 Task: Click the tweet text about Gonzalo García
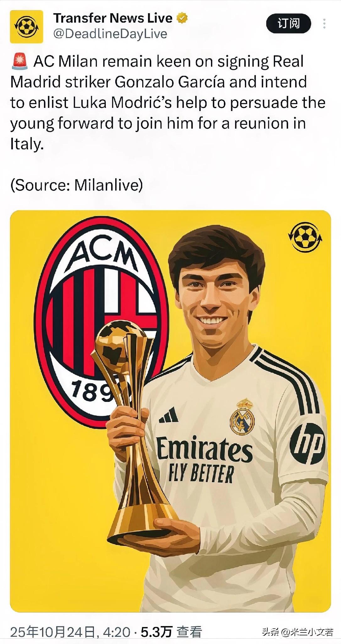(x=168, y=103)
